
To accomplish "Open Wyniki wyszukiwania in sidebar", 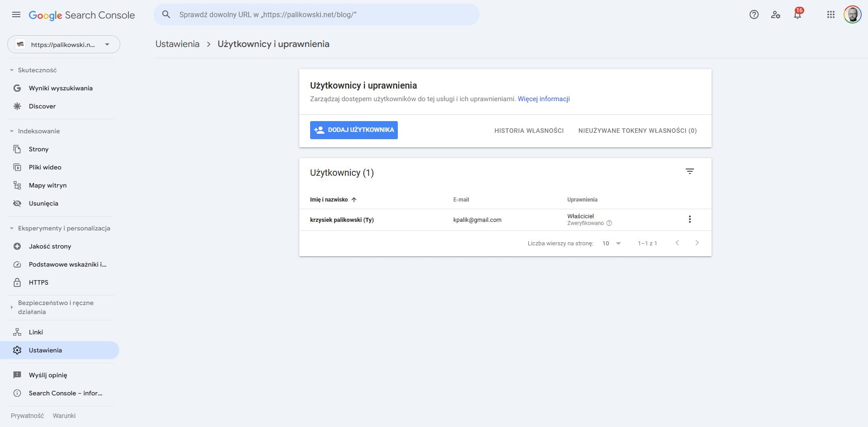I will (x=61, y=88).
